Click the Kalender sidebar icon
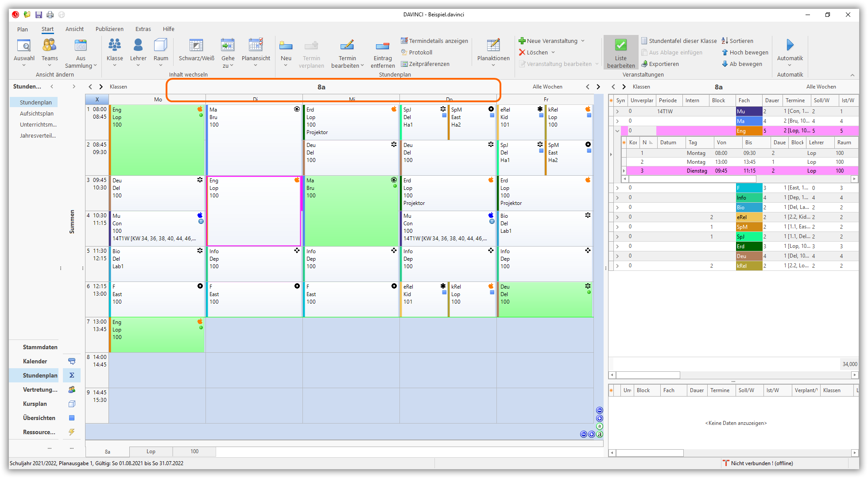The width and height of the screenshot is (868, 478). [x=72, y=361]
